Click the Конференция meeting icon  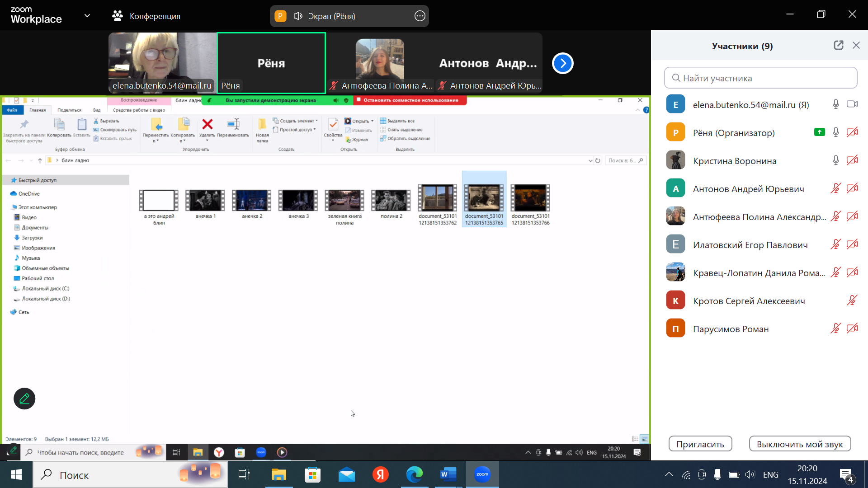pos(118,16)
